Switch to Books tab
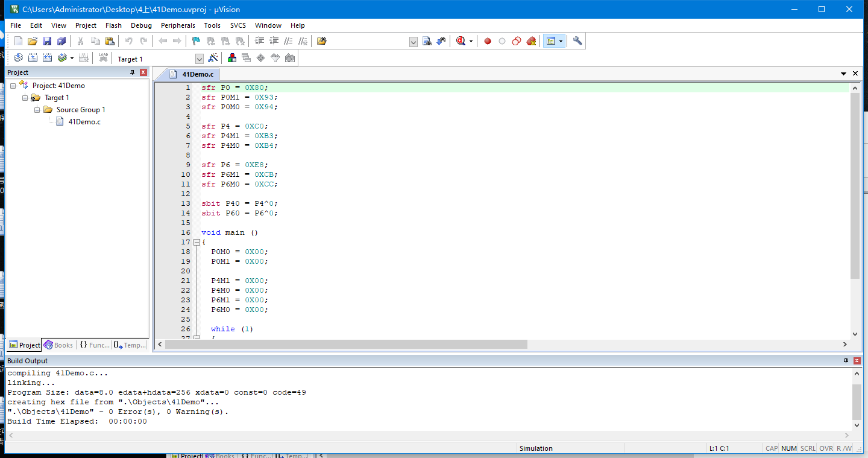Image resolution: width=868 pixels, height=458 pixels. 58,345
